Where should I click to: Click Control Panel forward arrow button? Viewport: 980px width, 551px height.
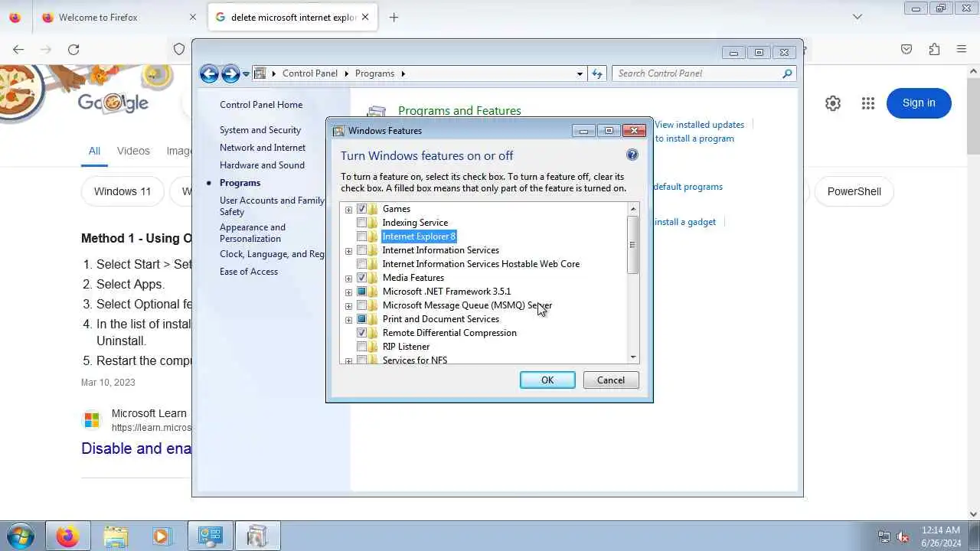pyautogui.click(x=230, y=73)
